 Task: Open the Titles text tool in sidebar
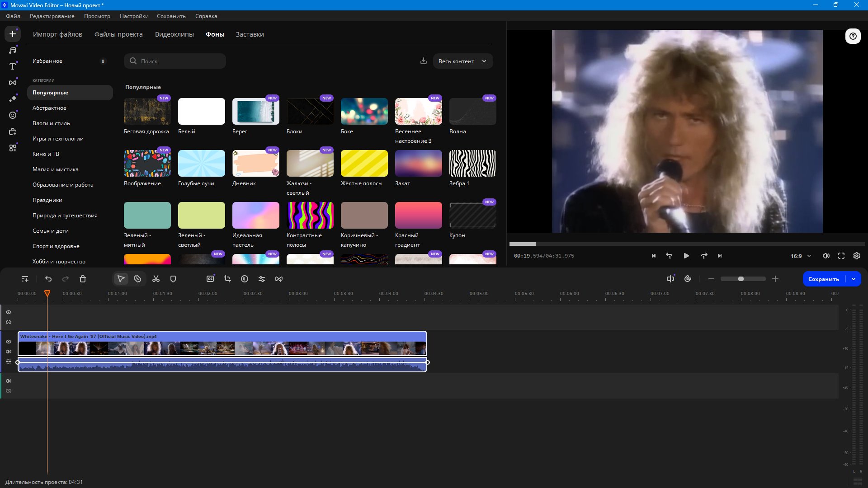pos(13,66)
